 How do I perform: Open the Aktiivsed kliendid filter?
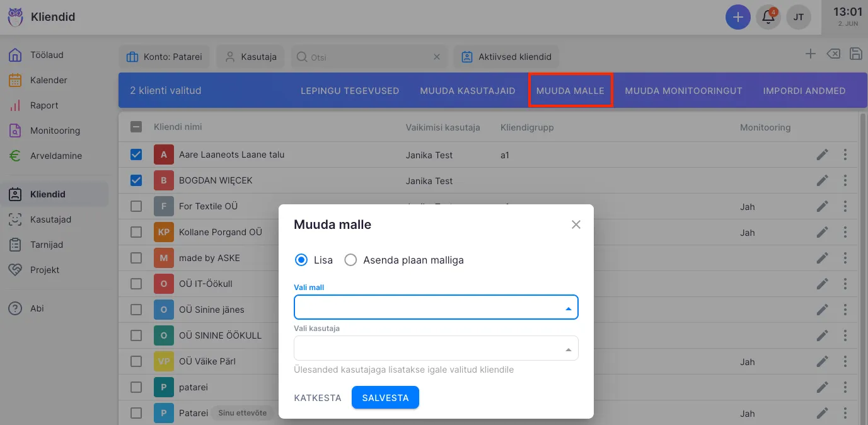[506, 57]
